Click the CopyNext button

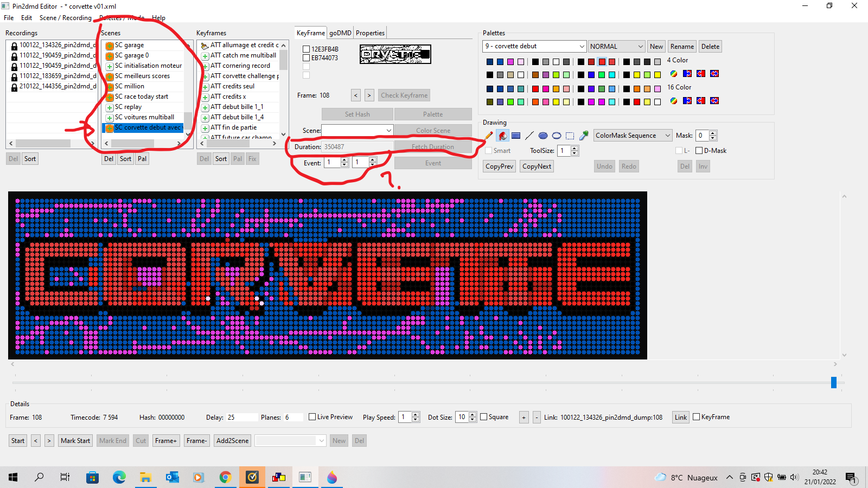[x=537, y=166]
